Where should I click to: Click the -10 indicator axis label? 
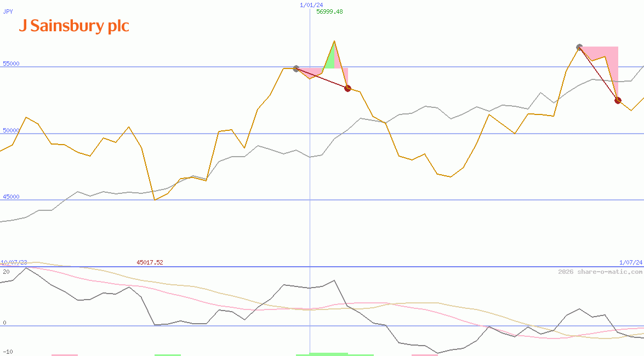tap(8, 352)
